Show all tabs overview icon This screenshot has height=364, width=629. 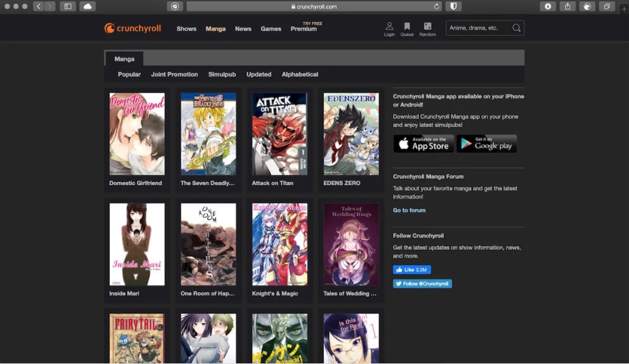[607, 6]
